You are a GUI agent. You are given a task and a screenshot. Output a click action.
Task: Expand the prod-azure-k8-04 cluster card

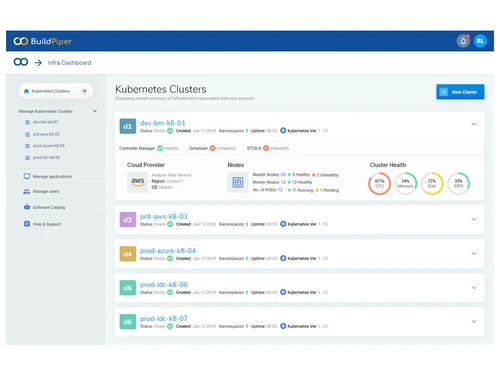pyautogui.click(x=474, y=254)
